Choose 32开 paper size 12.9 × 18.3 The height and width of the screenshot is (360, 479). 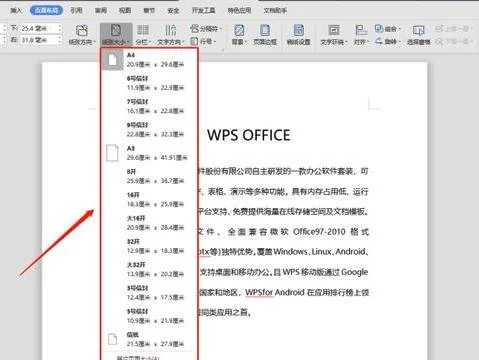pos(149,246)
